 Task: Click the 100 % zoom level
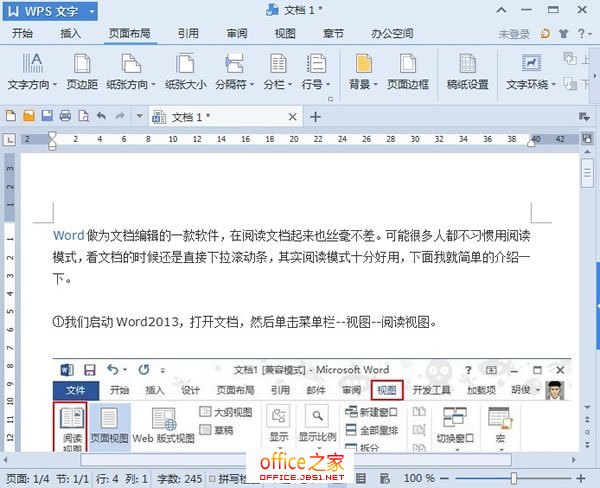point(419,478)
